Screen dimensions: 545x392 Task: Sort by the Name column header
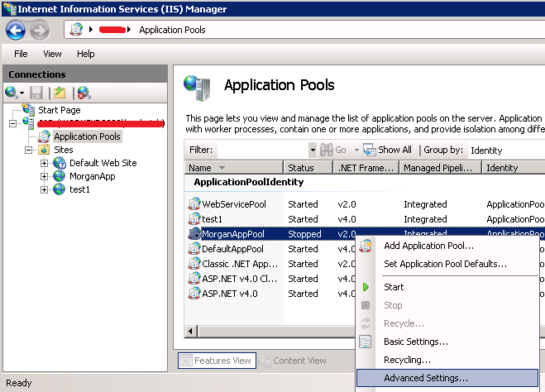click(233, 168)
